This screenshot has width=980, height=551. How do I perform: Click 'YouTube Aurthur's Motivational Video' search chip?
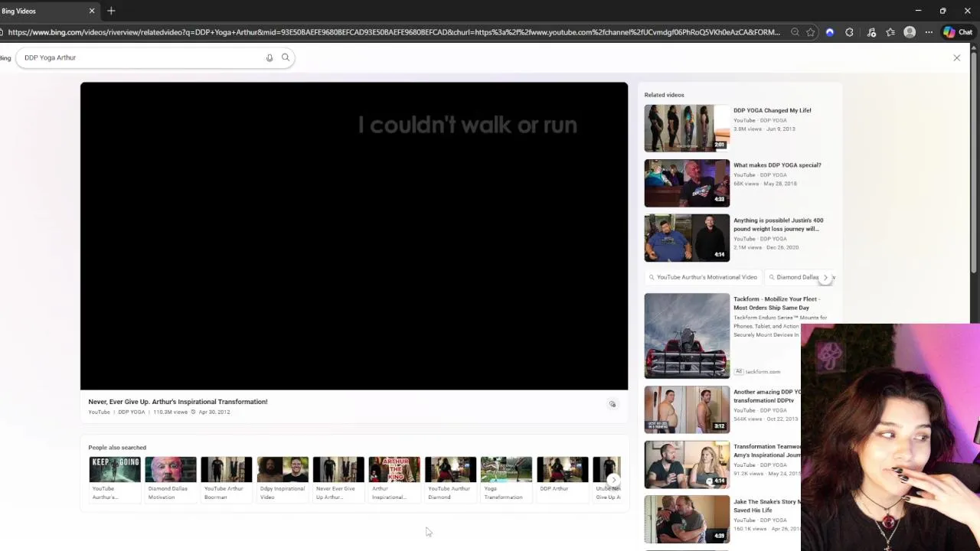702,277
